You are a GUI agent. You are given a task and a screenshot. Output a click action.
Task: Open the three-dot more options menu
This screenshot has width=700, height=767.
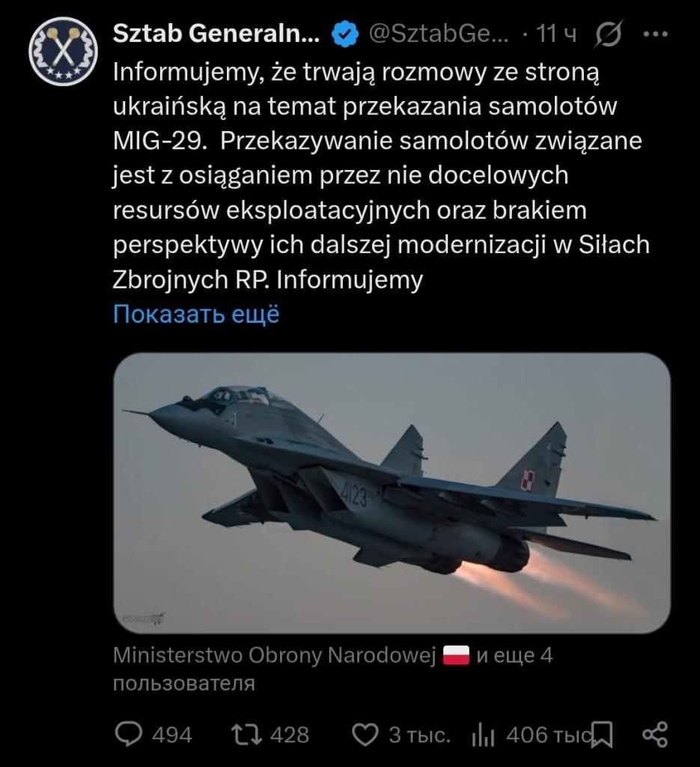[655, 34]
